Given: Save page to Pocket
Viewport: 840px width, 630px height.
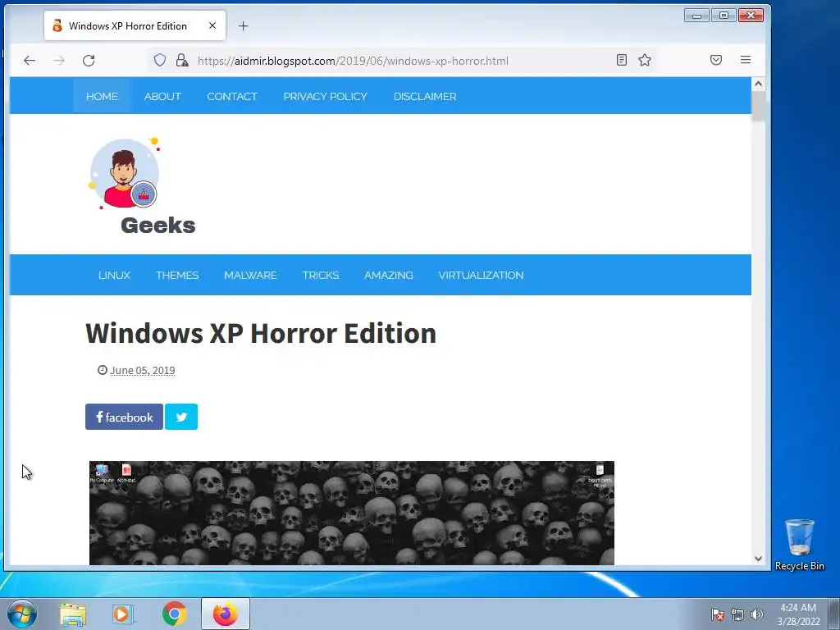Looking at the screenshot, I should 715,60.
